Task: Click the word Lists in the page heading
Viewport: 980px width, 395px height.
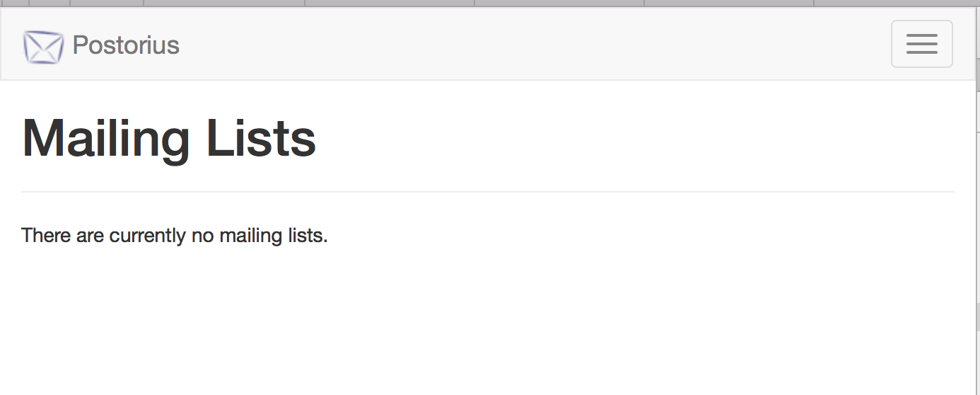Action: (x=261, y=138)
